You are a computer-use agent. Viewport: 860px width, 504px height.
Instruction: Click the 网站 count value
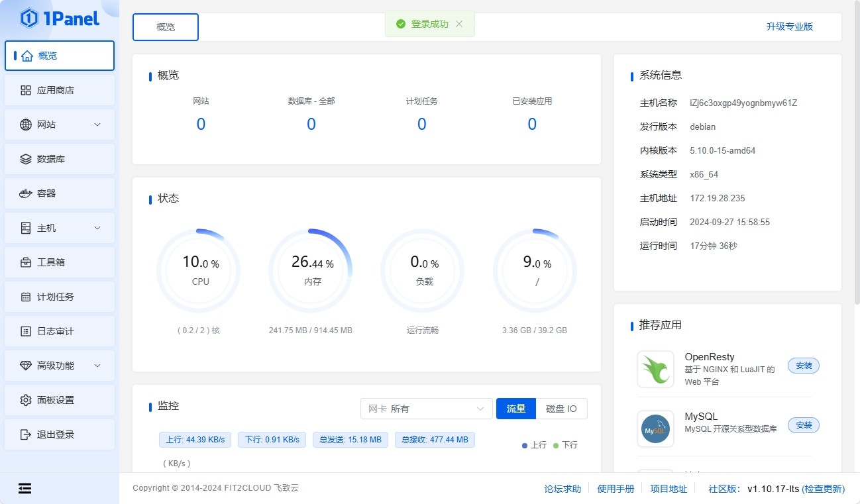[x=201, y=125]
